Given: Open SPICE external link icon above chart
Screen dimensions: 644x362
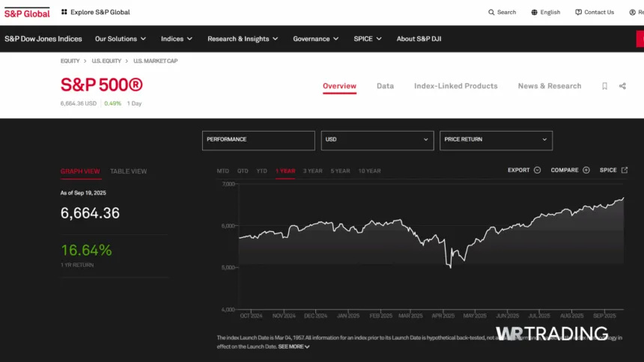Looking at the screenshot, I should (x=625, y=171).
